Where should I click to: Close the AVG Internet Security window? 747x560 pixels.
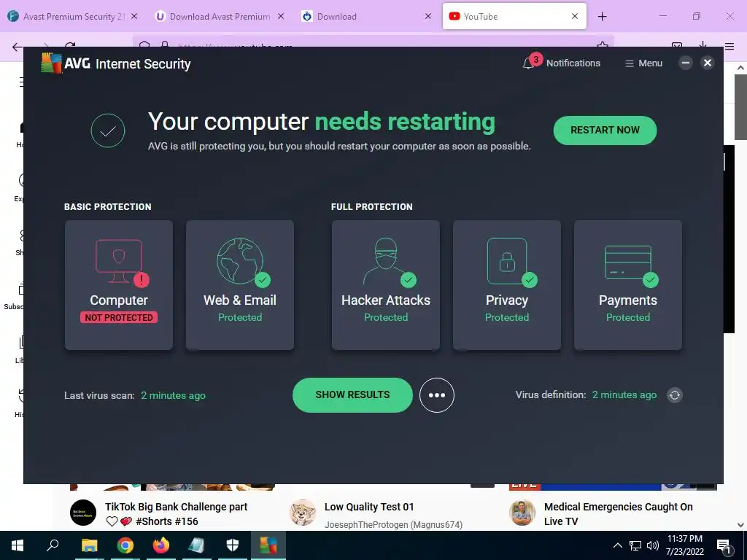point(708,63)
